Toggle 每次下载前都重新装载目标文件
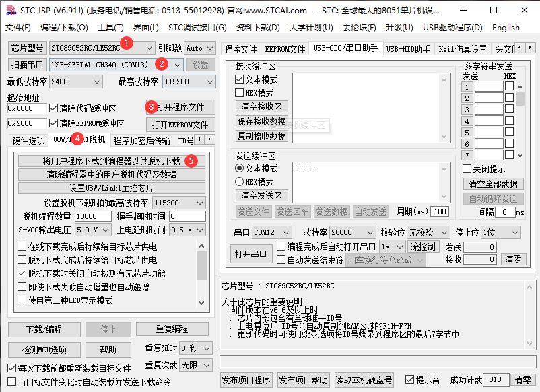 (11, 368)
